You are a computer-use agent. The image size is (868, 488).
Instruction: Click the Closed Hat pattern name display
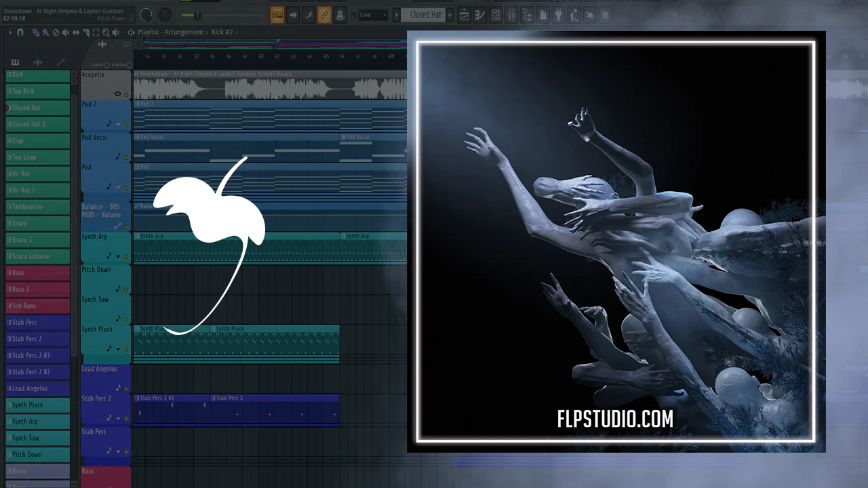(423, 15)
